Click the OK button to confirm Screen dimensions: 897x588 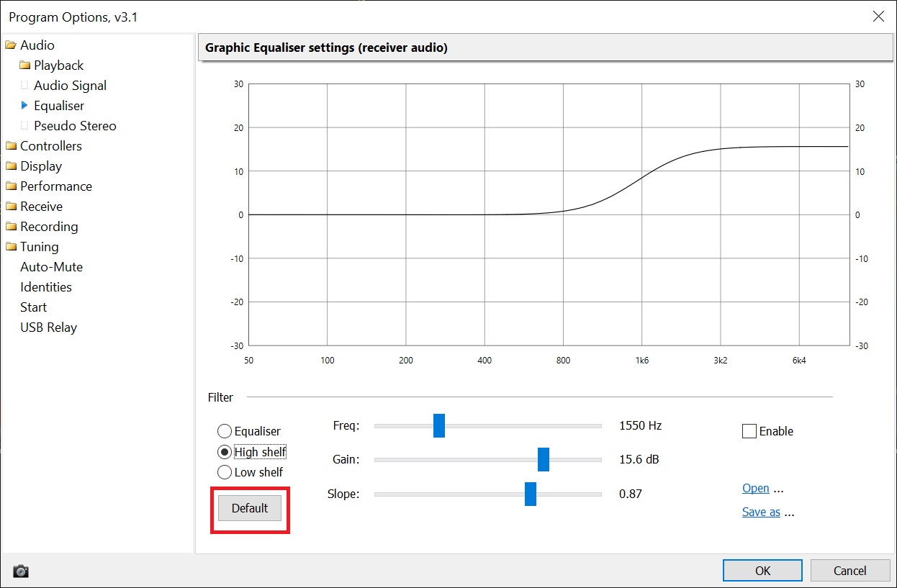[762, 571]
